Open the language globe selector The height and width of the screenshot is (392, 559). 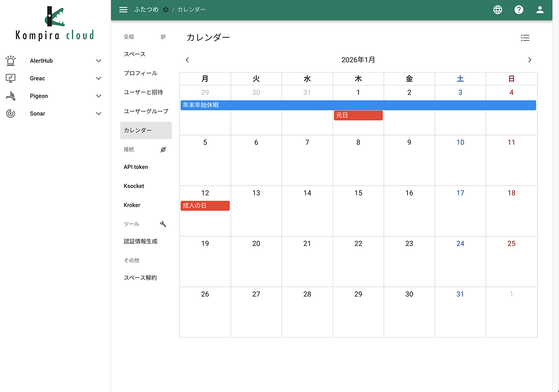(x=497, y=9)
